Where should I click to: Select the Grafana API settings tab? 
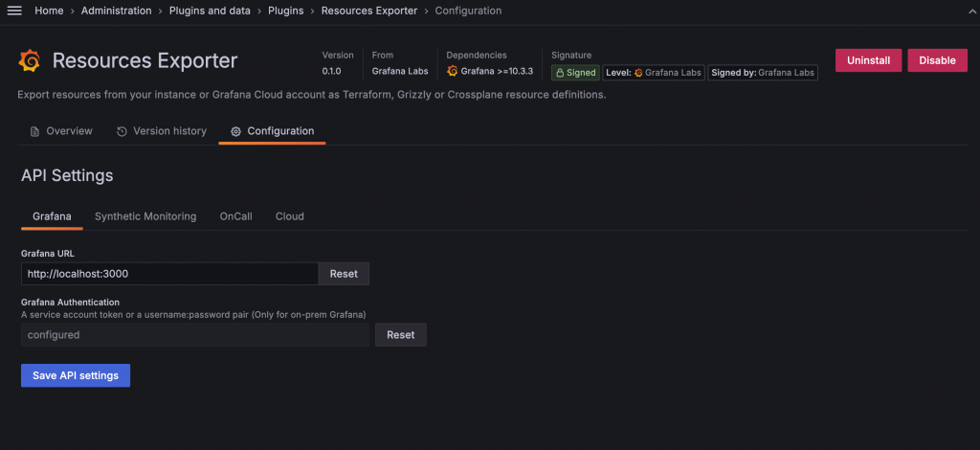(52, 216)
